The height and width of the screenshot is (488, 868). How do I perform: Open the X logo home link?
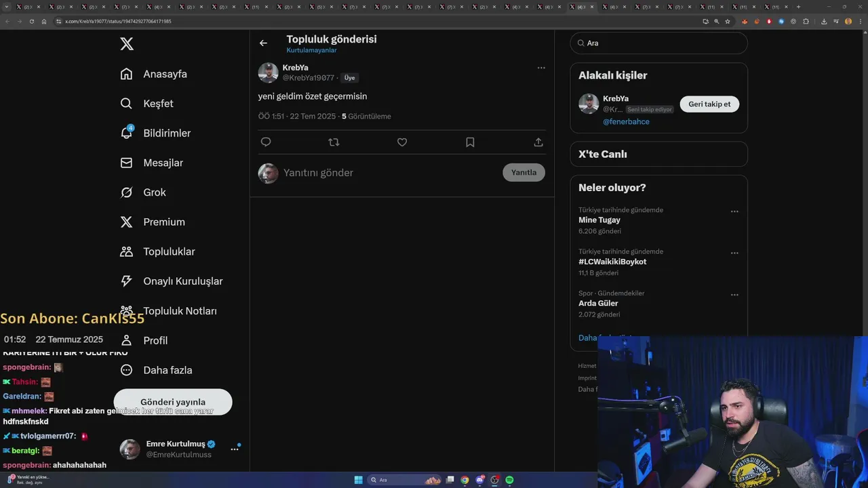(127, 44)
